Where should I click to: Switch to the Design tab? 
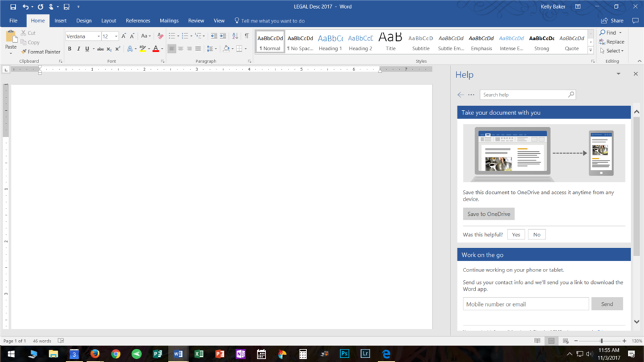coord(84,21)
